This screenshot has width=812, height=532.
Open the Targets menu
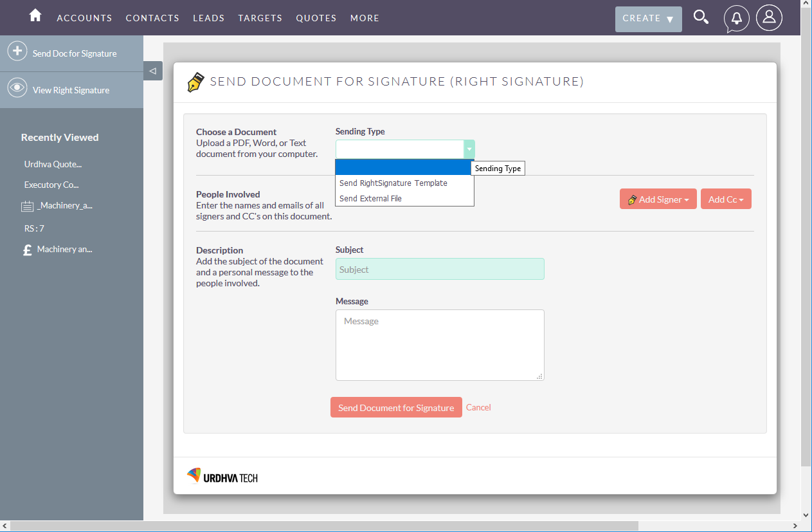pyautogui.click(x=260, y=18)
